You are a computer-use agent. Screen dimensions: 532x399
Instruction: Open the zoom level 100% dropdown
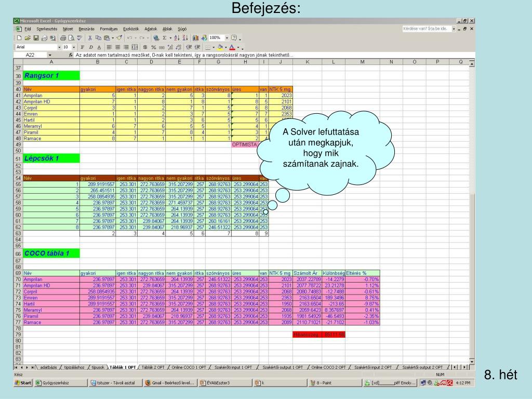click(x=227, y=38)
